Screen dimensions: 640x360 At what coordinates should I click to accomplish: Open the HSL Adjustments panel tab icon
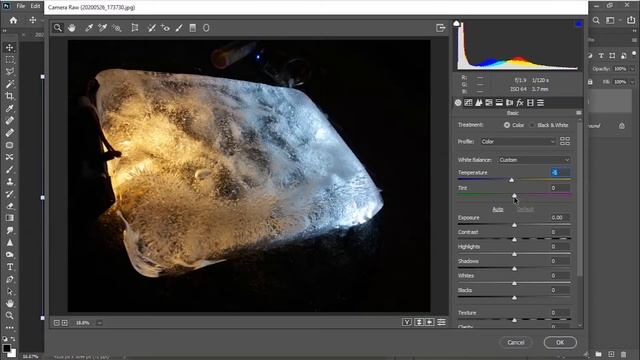click(x=489, y=102)
